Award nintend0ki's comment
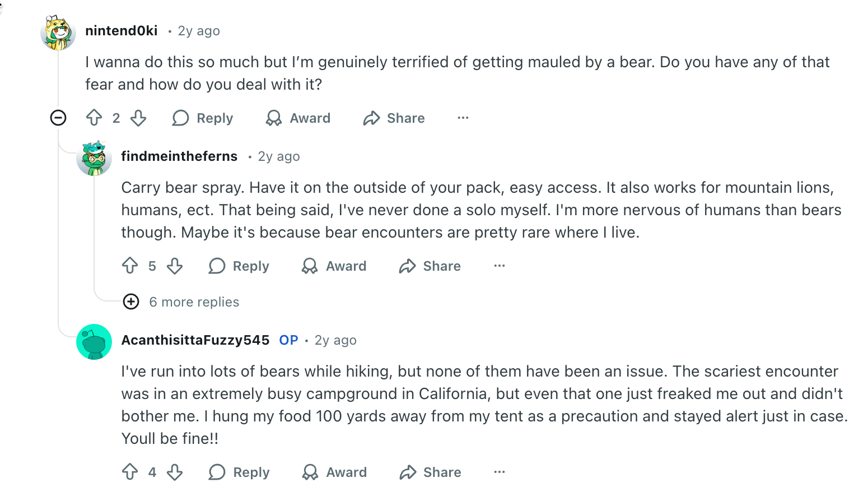 coord(298,118)
